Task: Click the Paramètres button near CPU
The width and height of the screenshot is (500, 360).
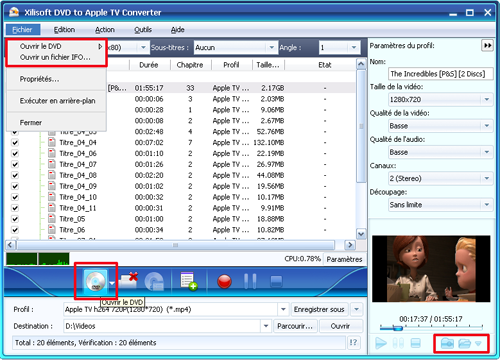Action: tap(344, 259)
